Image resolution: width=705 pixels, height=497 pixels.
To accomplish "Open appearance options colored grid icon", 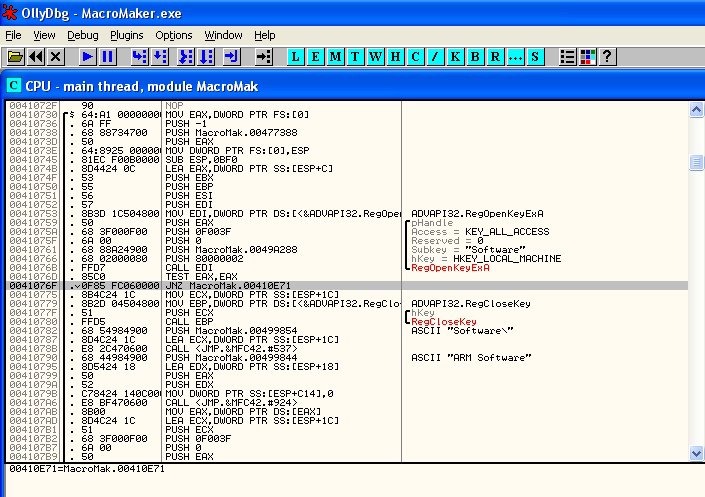I will click(x=588, y=57).
